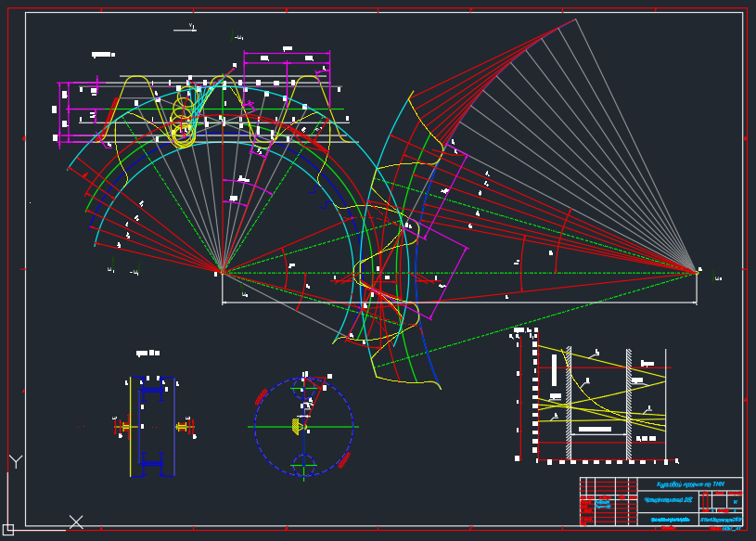
Task: Click the blue H-shaped section view
Action: tap(152, 427)
